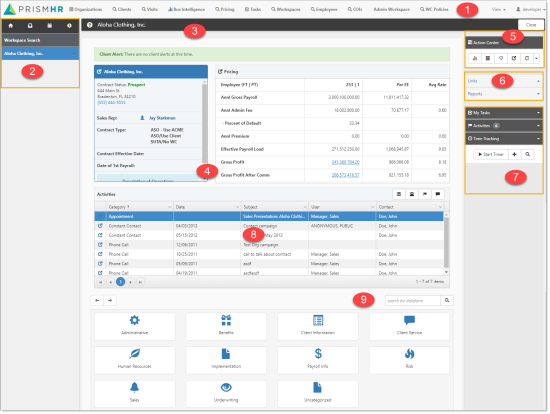Click the edit pencil icon in Action Center
Viewport: 550px width, 414px height.
(x=514, y=58)
